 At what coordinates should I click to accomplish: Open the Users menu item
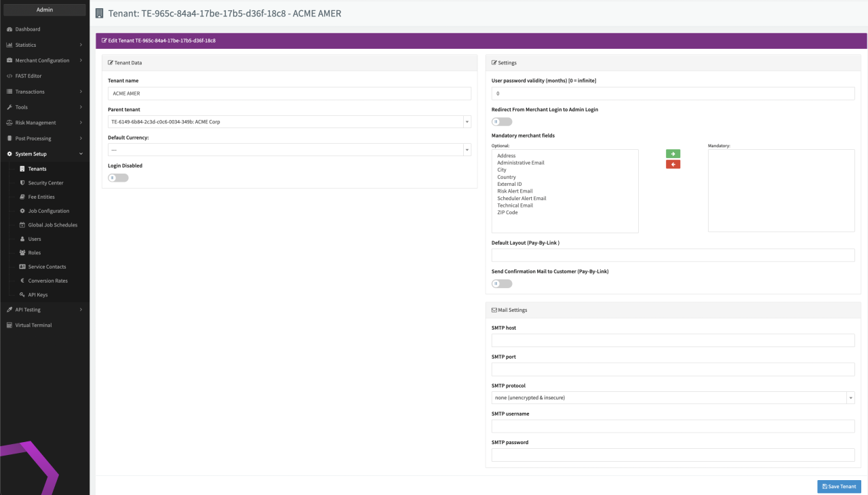[x=35, y=239]
